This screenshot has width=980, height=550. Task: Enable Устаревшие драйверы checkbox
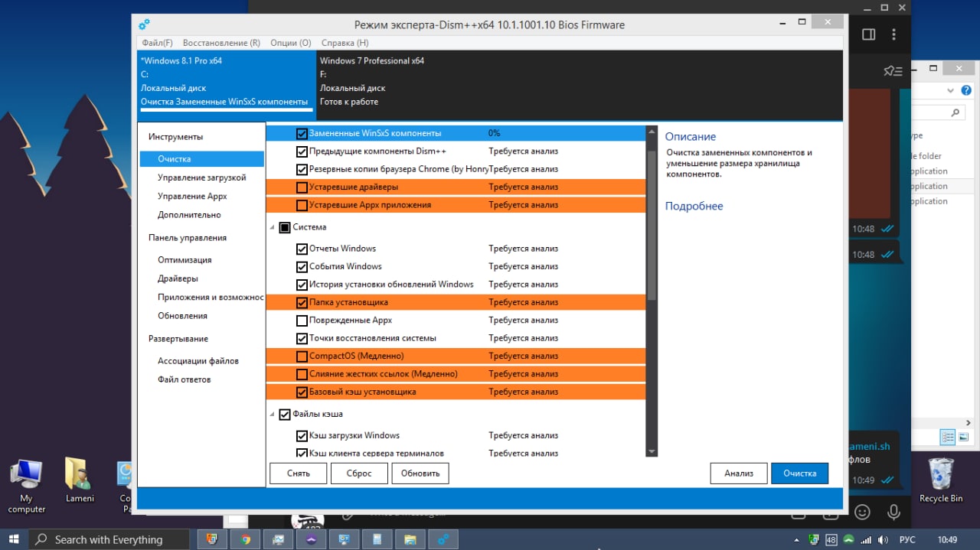click(x=302, y=187)
